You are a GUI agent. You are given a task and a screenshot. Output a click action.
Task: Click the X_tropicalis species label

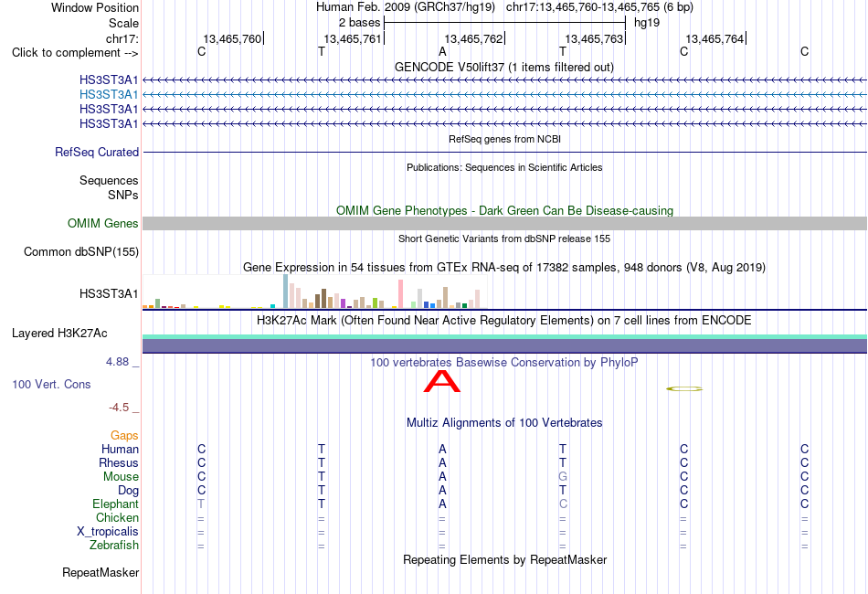[108, 532]
